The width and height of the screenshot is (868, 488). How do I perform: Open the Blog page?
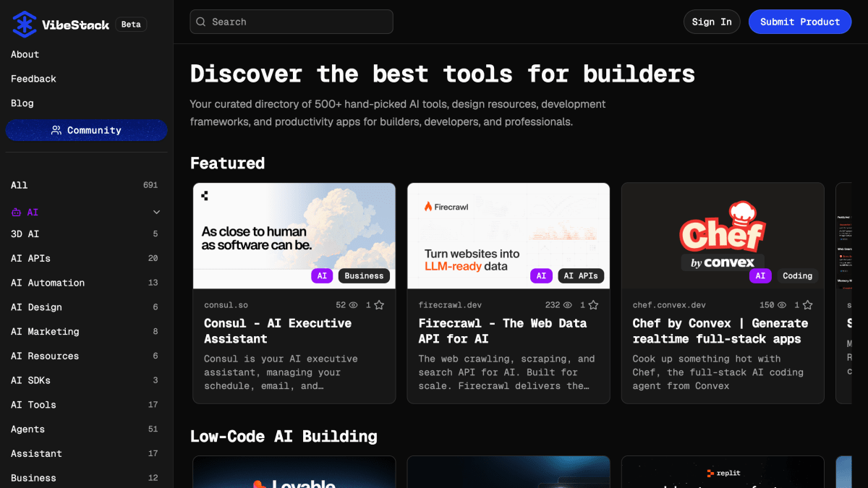(22, 103)
